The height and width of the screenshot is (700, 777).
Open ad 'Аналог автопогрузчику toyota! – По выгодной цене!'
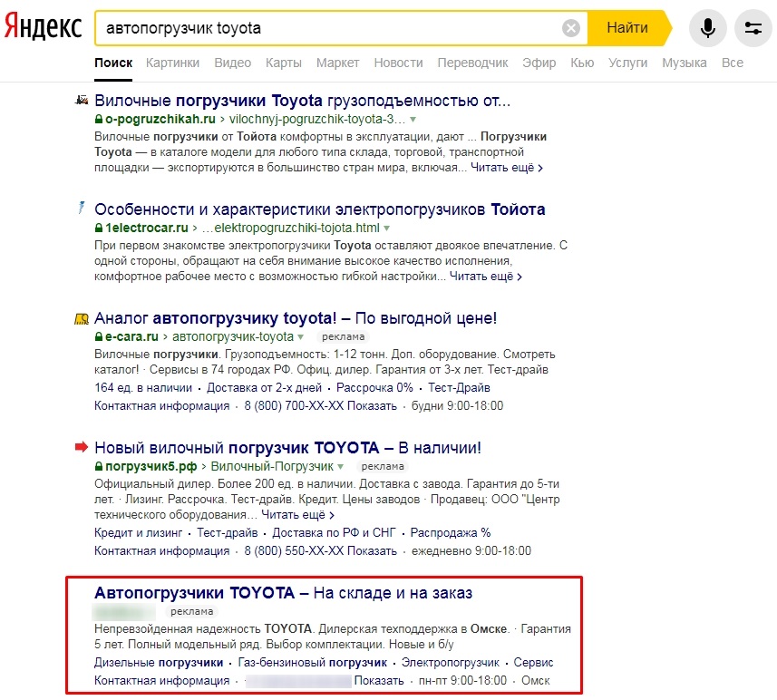pyautogui.click(x=296, y=318)
